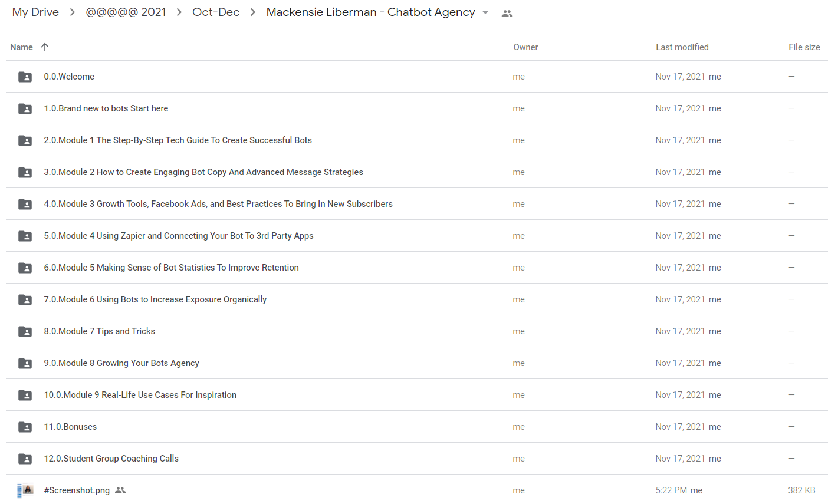Select 10.0.Module 9 Real-Life Use Cases folder

pos(140,395)
